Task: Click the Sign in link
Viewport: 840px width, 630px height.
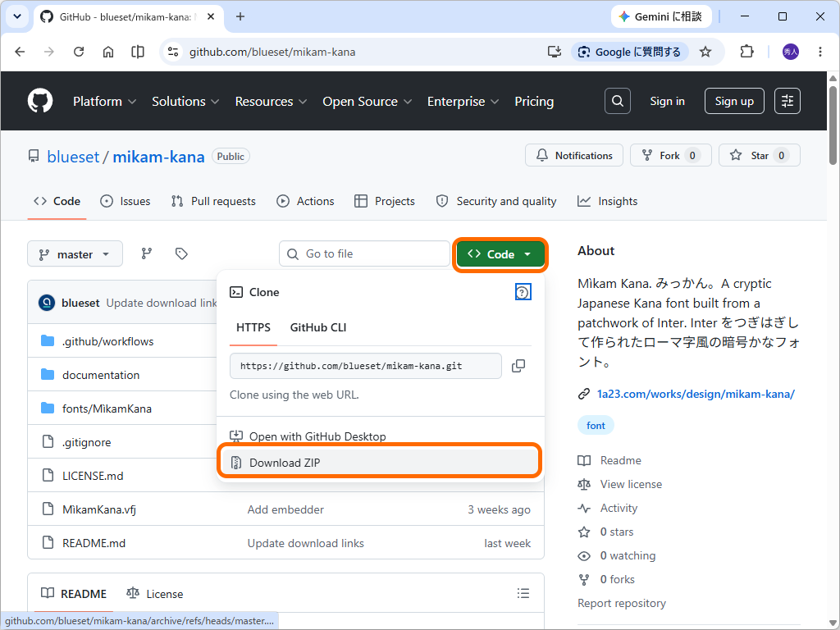Action: [667, 101]
